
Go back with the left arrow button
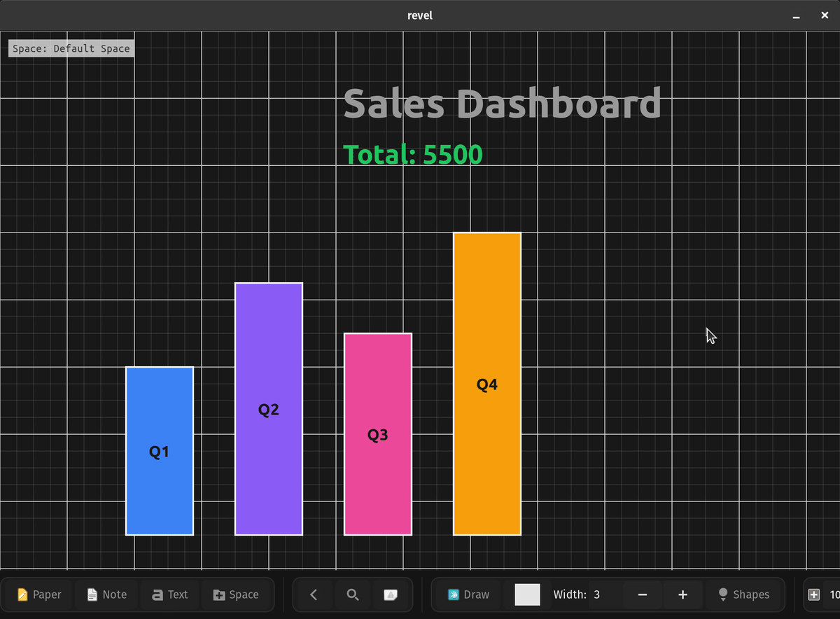314,594
